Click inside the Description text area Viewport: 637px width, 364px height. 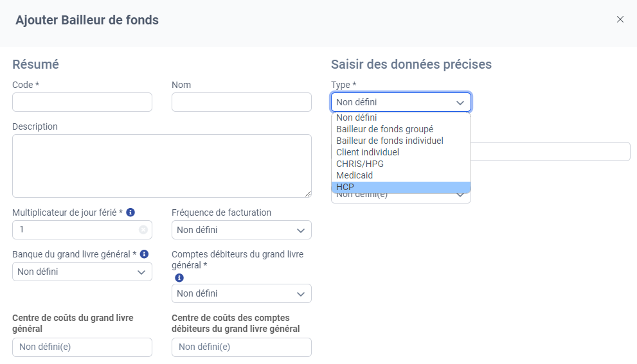pos(162,166)
